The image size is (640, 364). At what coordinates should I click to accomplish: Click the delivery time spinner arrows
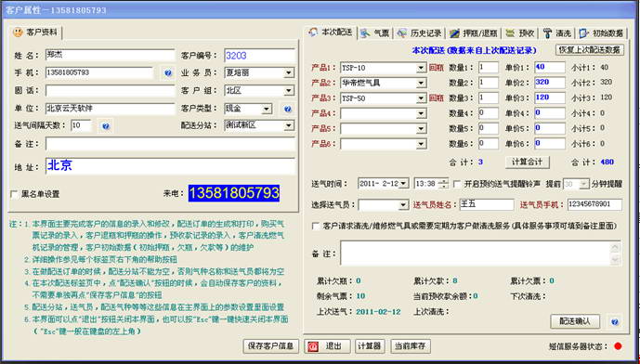pyautogui.click(x=443, y=184)
